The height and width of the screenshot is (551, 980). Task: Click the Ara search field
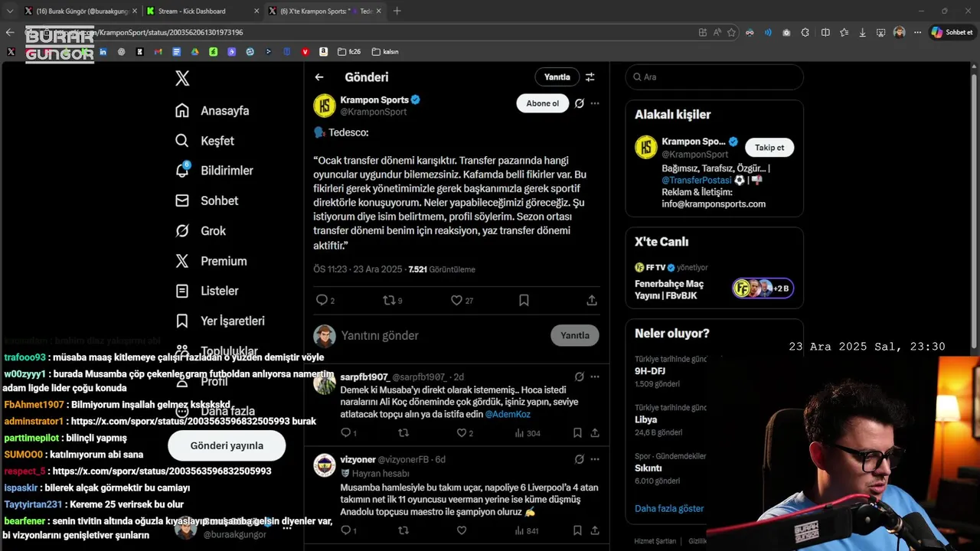coord(714,77)
